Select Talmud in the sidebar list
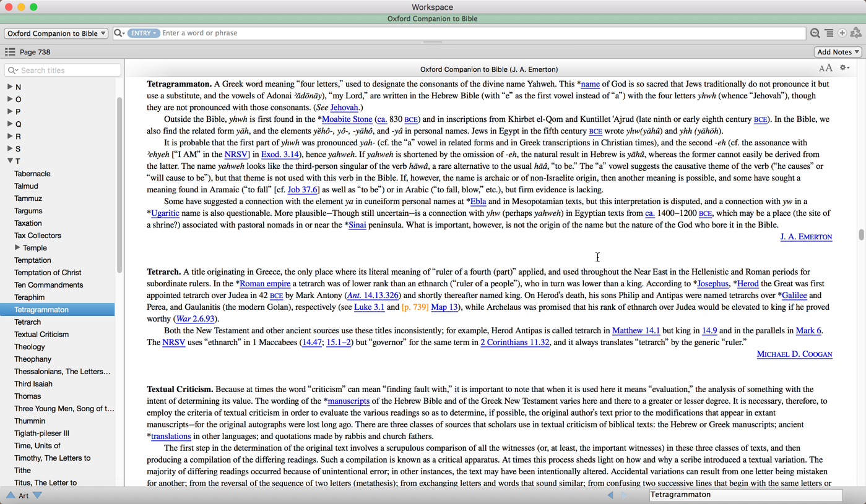866x504 pixels. tap(26, 186)
